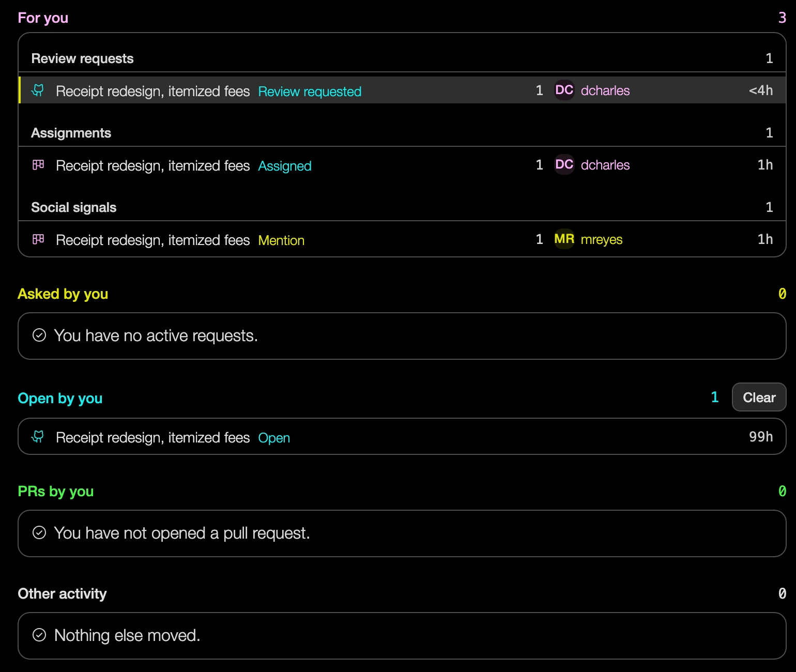Click the 'Assignments' subsection heading
This screenshot has width=796, height=672.
[x=71, y=133]
